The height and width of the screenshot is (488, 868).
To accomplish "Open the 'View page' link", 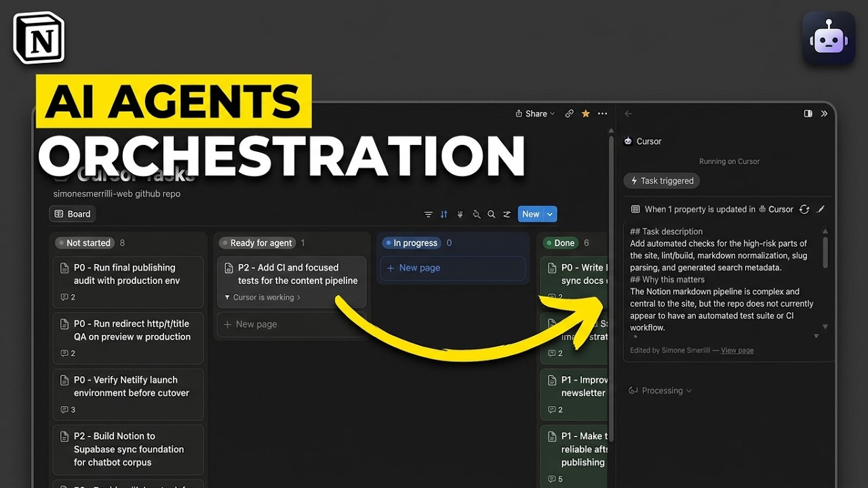I will click(x=737, y=350).
